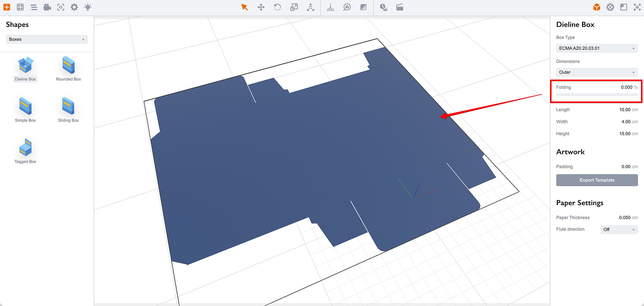Switch to the materials sphere tab

(610, 7)
